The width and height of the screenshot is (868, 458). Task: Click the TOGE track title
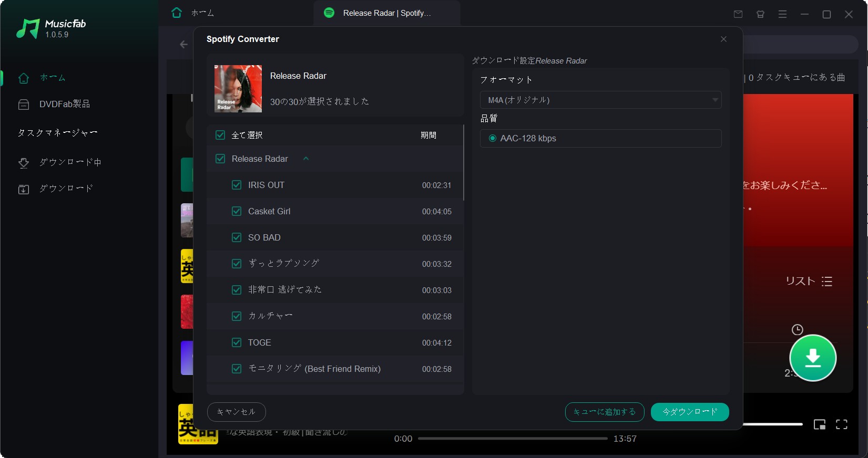pos(259,342)
